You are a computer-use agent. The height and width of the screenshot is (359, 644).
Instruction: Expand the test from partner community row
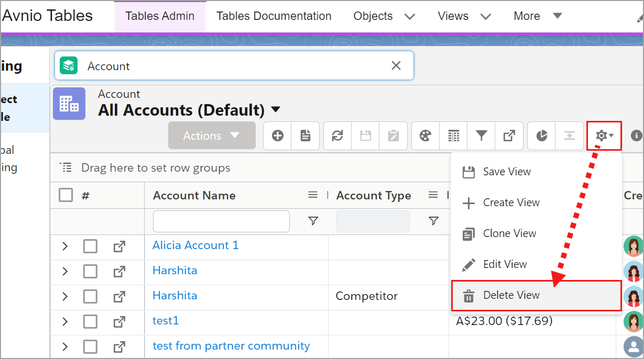(65, 346)
